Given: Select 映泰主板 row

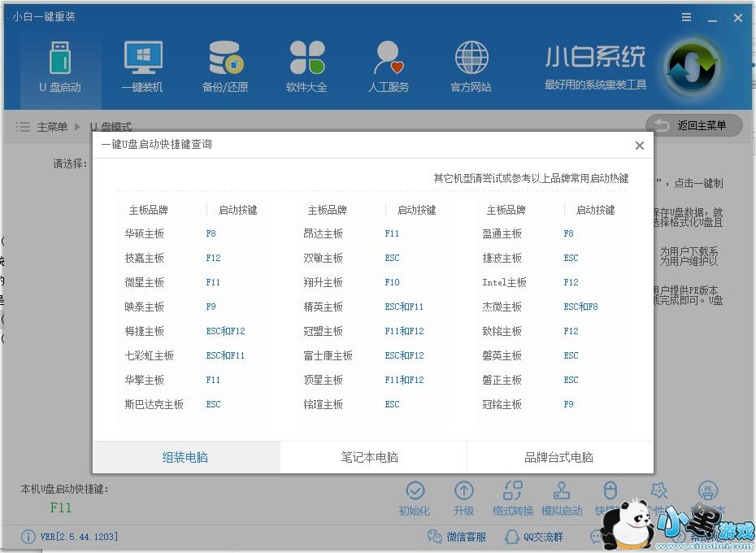Looking at the screenshot, I should point(193,307).
